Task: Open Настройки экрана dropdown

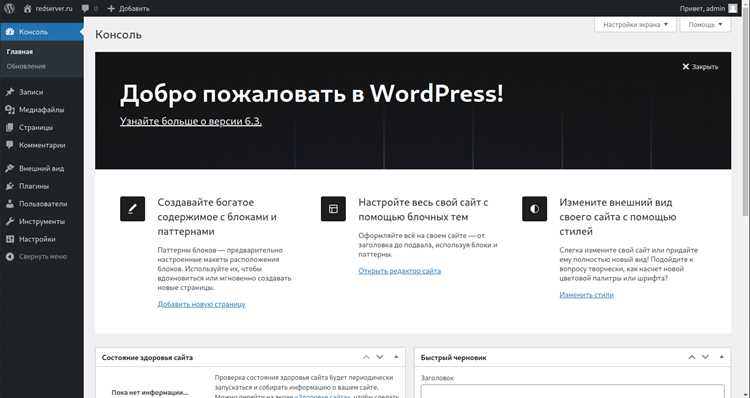Action: click(635, 24)
